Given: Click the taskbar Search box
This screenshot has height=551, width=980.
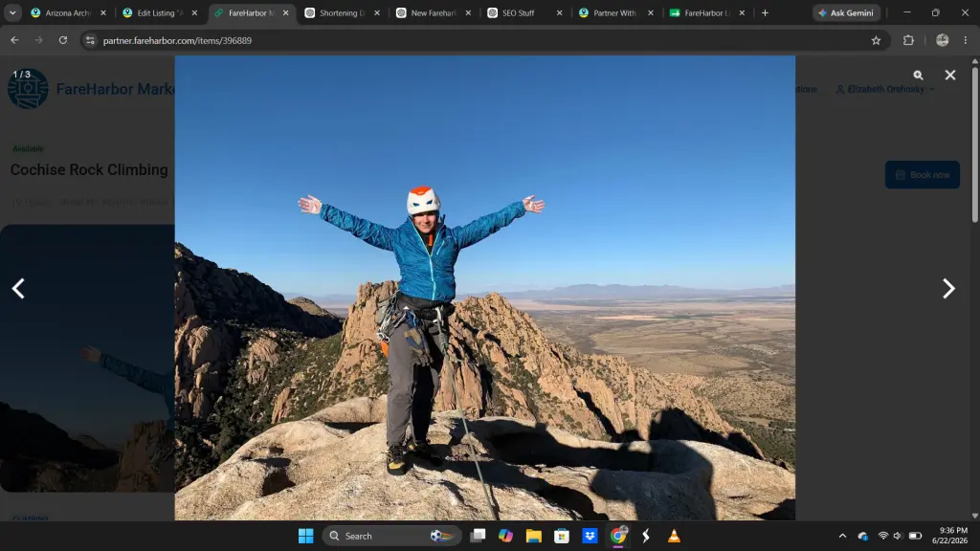Looking at the screenshot, I should pos(391,536).
